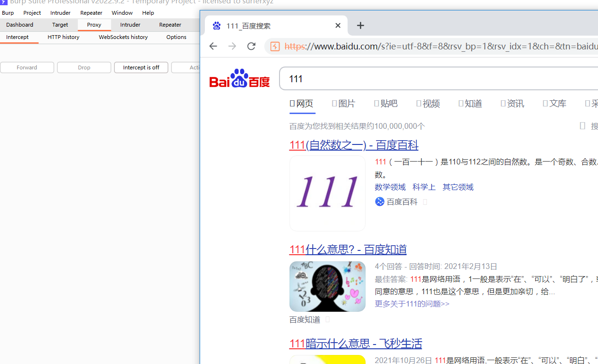Select the 知道 search category
This screenshot has width=598, height=364.
coord(471,104)
